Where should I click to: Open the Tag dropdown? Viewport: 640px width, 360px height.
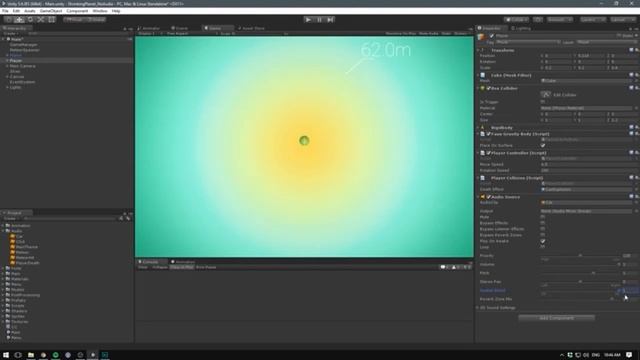point(528,42)
